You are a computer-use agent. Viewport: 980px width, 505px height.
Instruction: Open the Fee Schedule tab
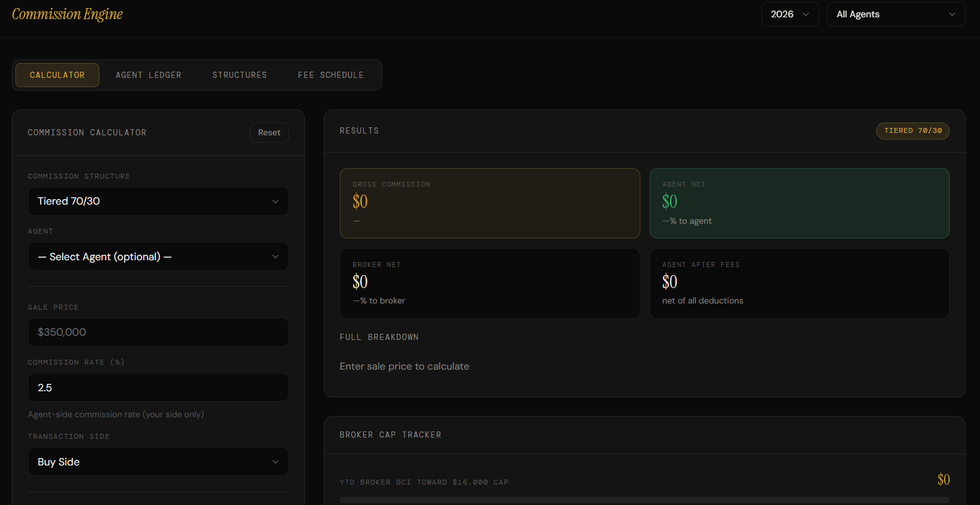point(331,75)
